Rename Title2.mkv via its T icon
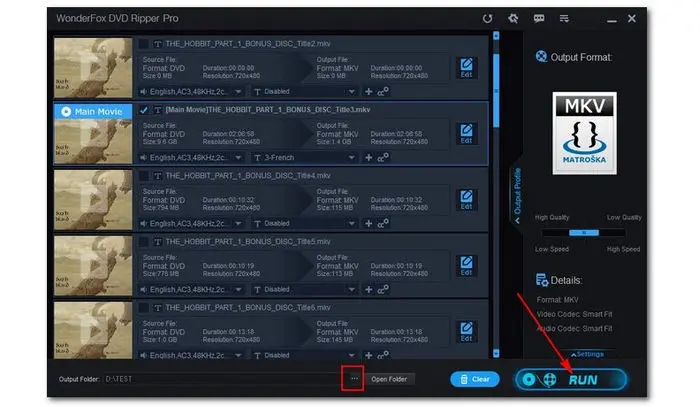 tap(158, 44)
